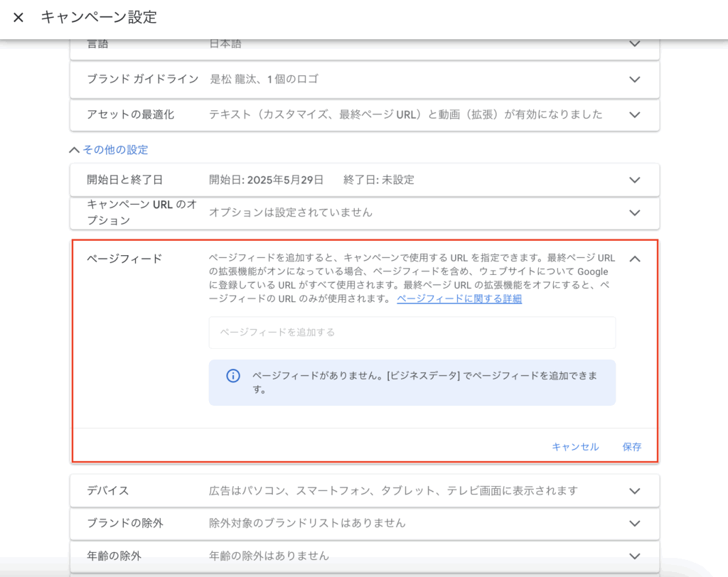Close the campaign settings dialog

pos(18,18)
